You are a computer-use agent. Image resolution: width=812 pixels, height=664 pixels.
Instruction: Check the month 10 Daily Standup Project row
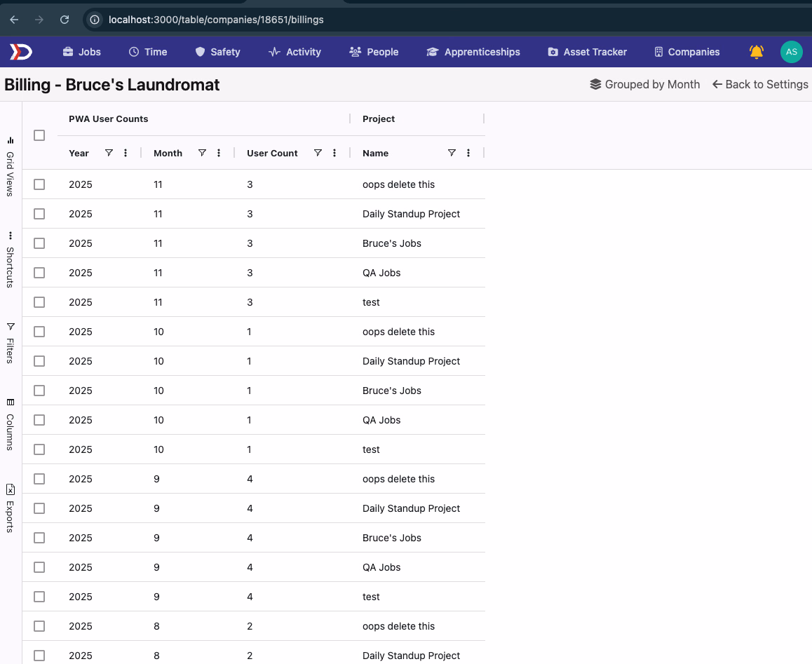[39, 361]
